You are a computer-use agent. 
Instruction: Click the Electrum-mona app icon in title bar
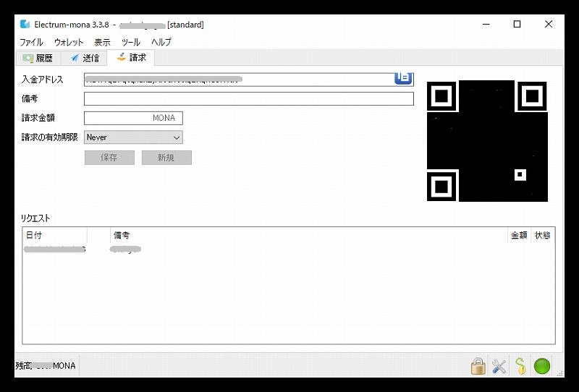(x=25, y=25)
